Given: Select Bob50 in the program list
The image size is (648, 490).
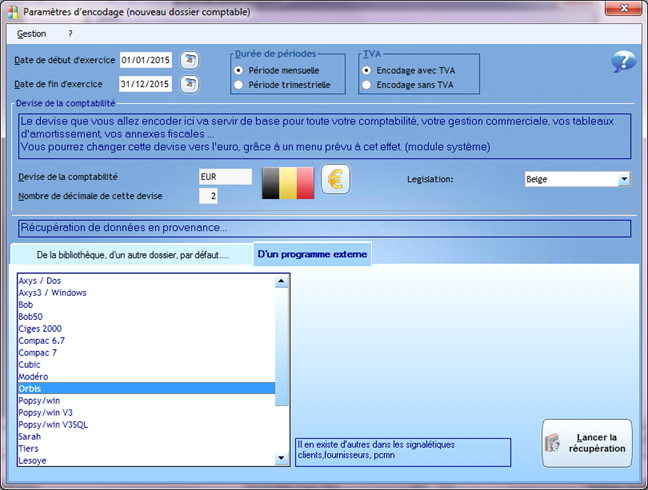Looking at the screenshot, I should tap(147, 316).
